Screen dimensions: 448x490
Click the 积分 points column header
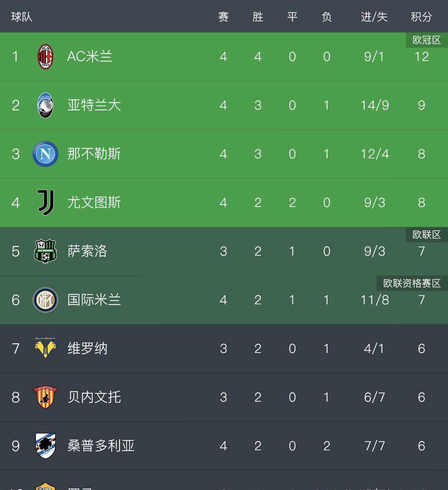tap(421, 17)
